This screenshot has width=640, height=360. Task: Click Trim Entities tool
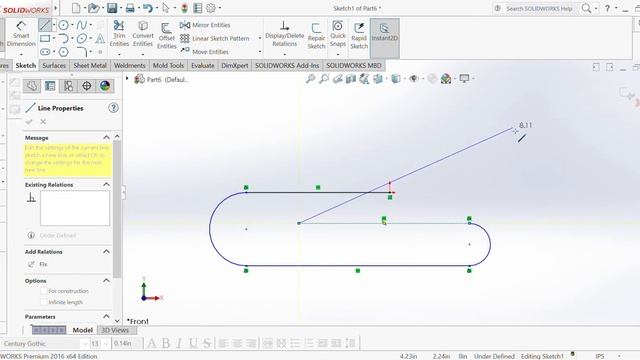click(119, 34)
